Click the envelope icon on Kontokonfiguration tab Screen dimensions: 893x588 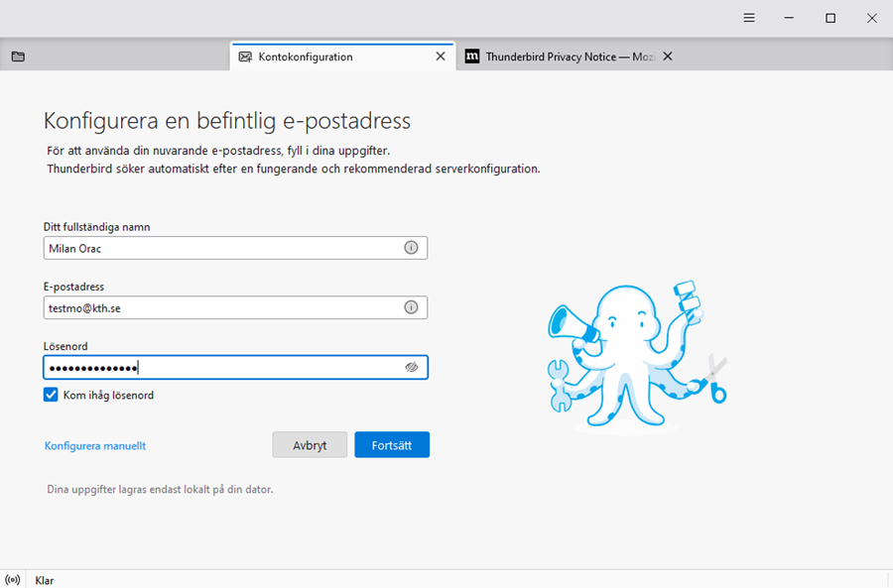click(x=245, y=57)
